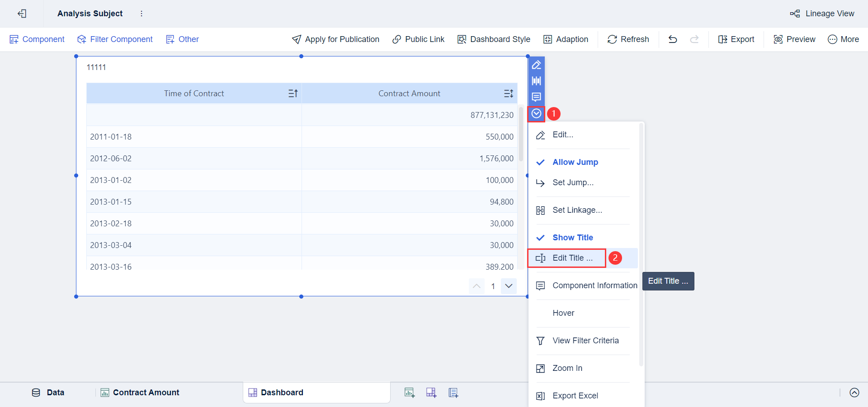
Task: Click the Undo icon in the top toolbar
Action: click(672, 39)
